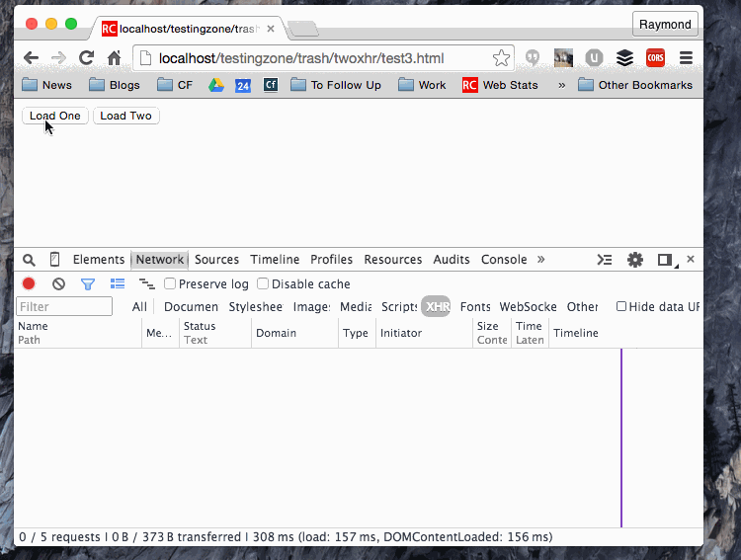Toggle the request overview waterfall icon
The width and height of the screenshot is (741, 560).
[x=146, y=283]
